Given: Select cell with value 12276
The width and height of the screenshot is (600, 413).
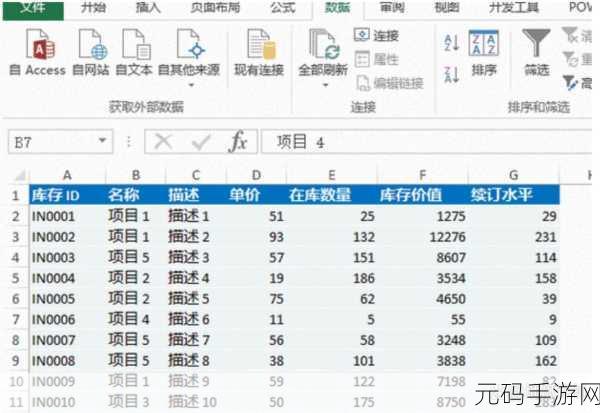Looking at the screenshot, I should click(422, 237).
